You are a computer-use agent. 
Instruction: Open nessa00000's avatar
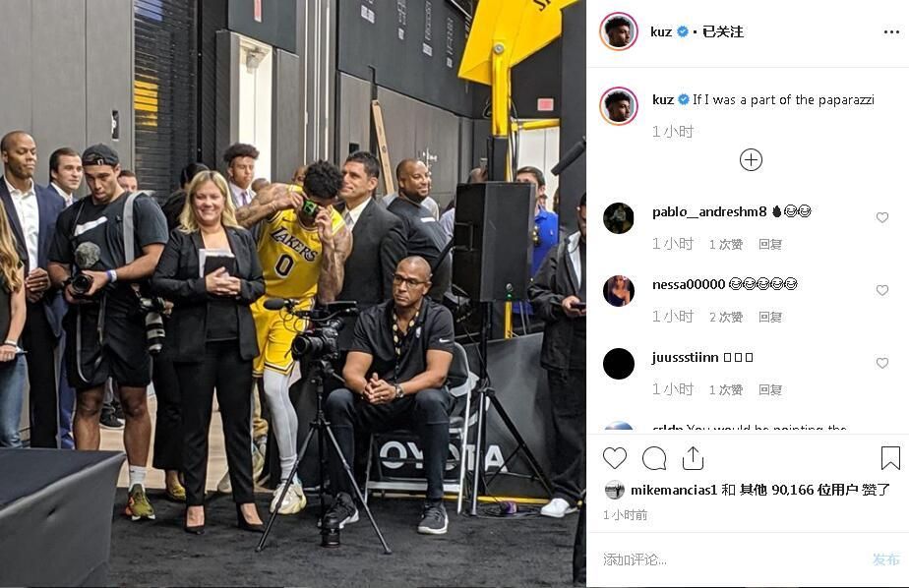point(619,291)
